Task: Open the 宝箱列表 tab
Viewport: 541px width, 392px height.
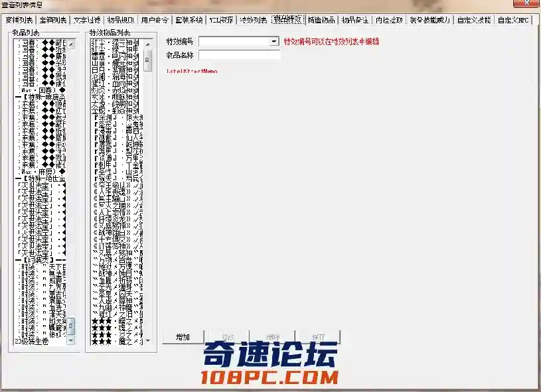Action: 53,20
